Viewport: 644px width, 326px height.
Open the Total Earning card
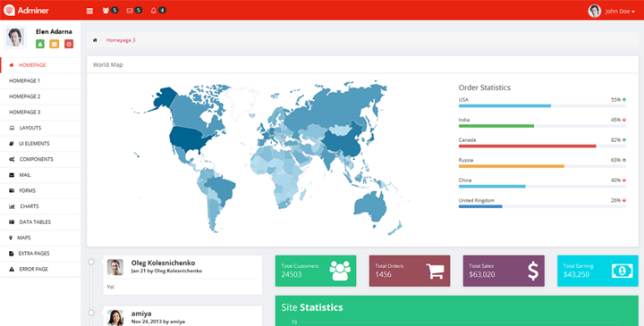597,271
